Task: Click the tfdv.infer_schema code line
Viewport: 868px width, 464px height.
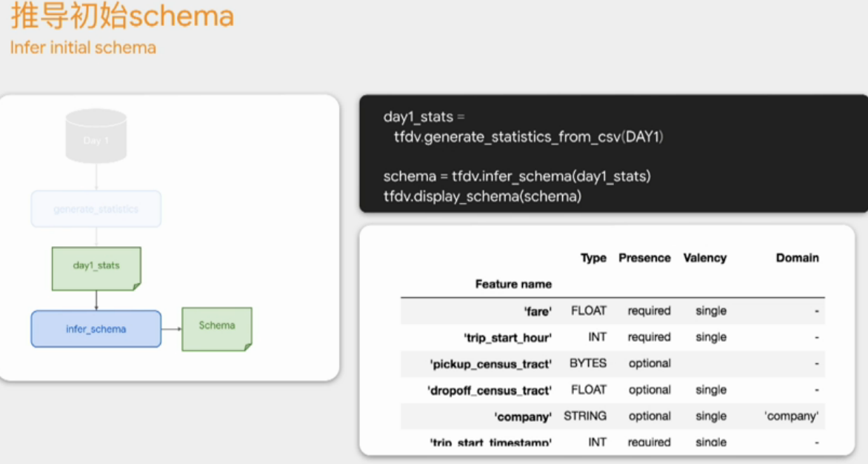Action: 517,176
